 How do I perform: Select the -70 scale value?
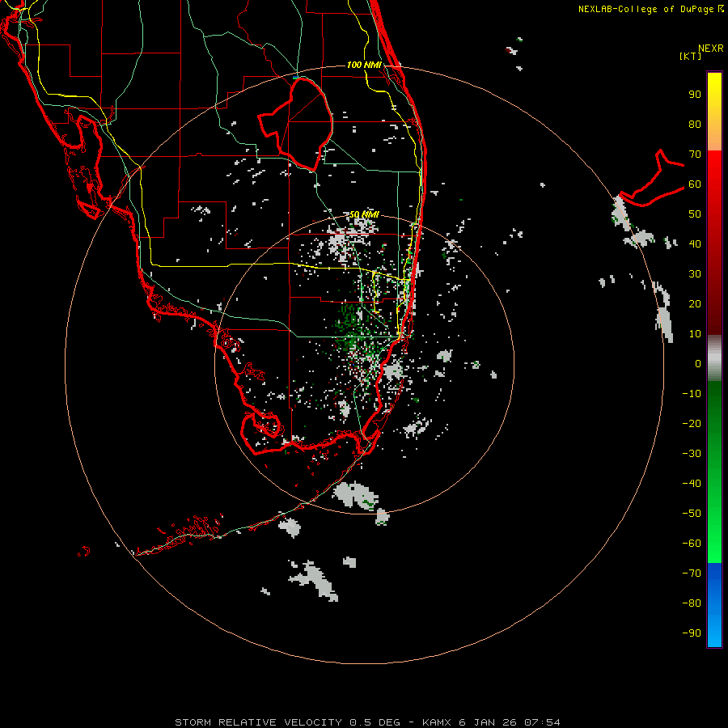tap(692, 573)
